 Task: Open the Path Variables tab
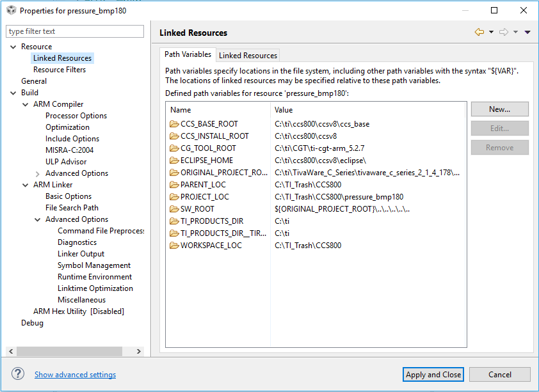pos(188,54)
